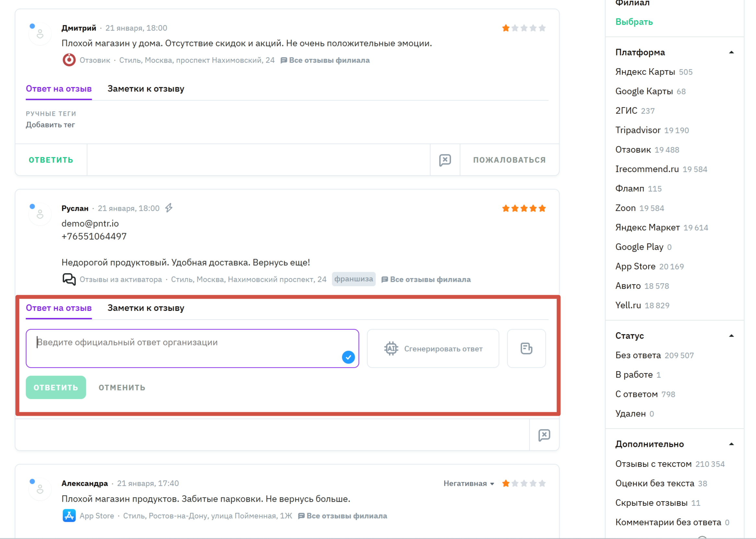Image resolution: width=756 pixels, height=539 pixels.
Task: Click the lightning bolt icon next to Руслан's date
Action: (x=169, y=208)
